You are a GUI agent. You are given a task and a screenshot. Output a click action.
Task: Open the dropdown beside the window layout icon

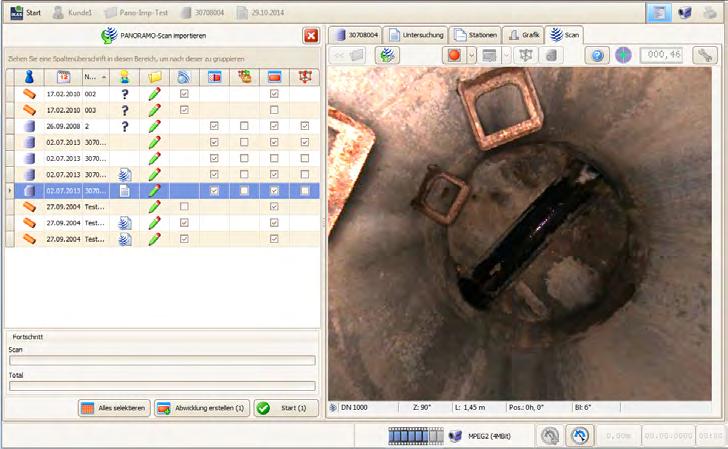point(506,55)
